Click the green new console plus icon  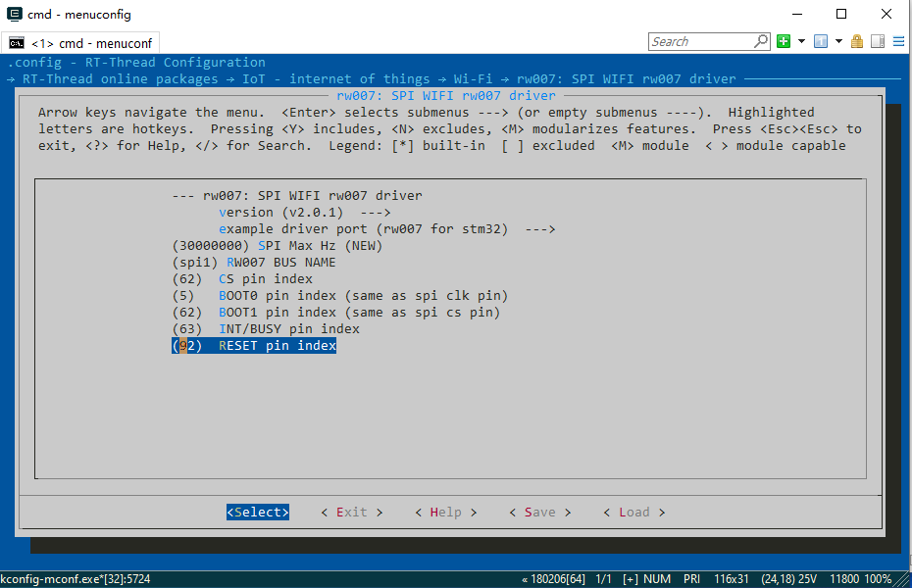click(x=784, y=41)
